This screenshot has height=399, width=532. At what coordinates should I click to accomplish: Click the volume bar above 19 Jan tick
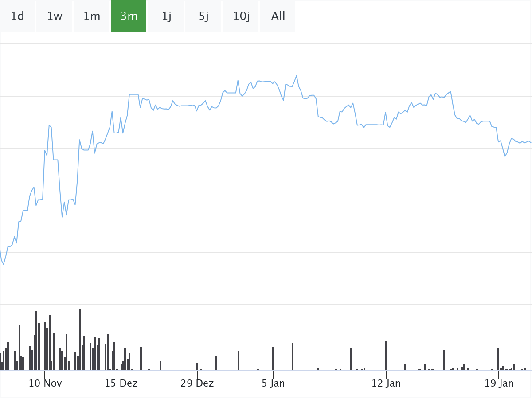coord(498,359)
